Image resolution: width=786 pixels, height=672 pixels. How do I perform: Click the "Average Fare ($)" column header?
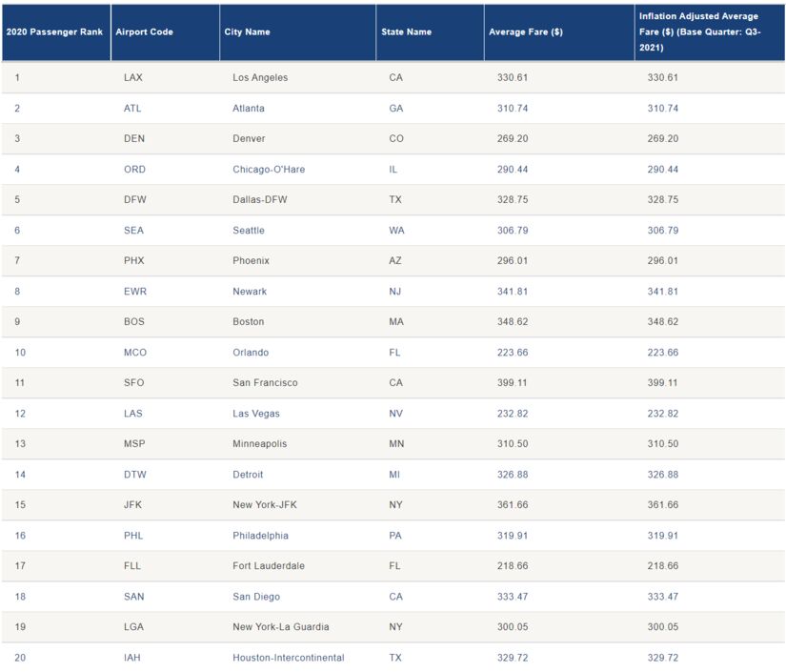[x=525, y=31]
